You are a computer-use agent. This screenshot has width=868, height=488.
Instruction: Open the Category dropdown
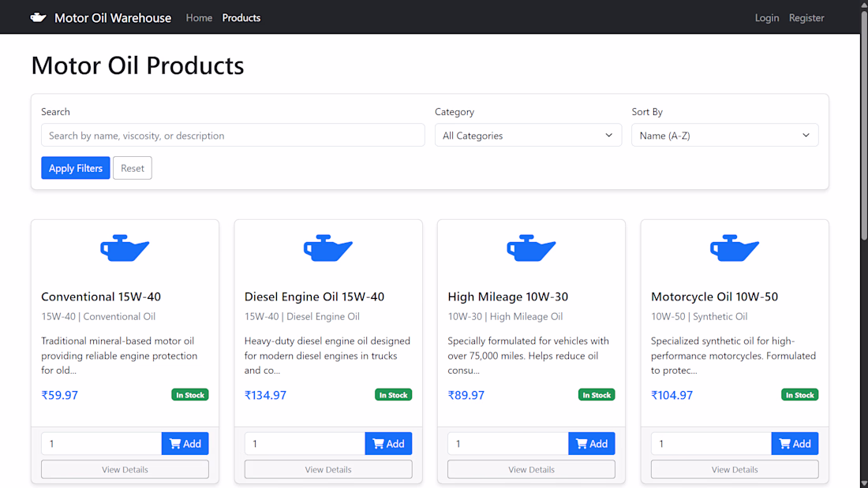(528, 135)
